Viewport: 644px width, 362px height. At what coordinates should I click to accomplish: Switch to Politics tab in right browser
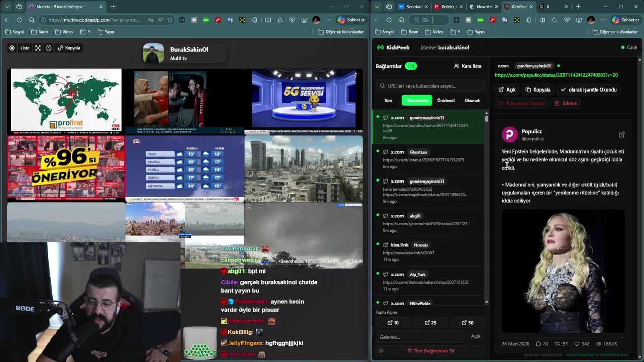[447, 7]
